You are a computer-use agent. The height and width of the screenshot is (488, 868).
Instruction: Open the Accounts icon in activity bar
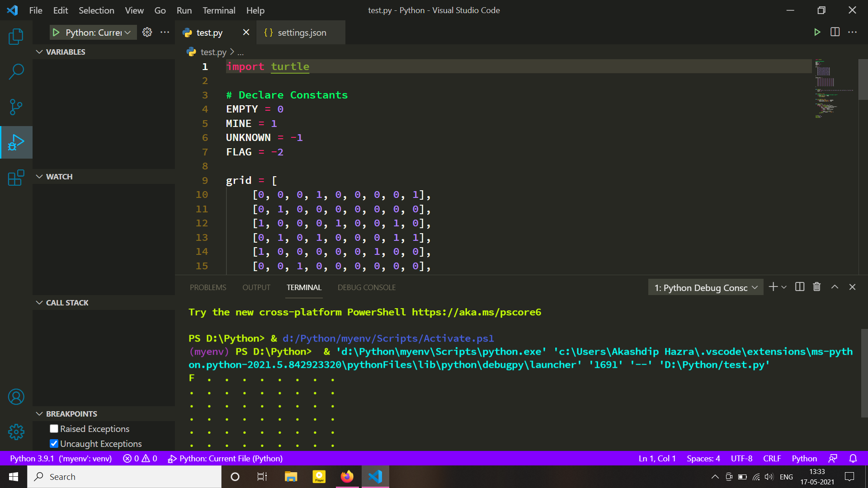[16, 396]
